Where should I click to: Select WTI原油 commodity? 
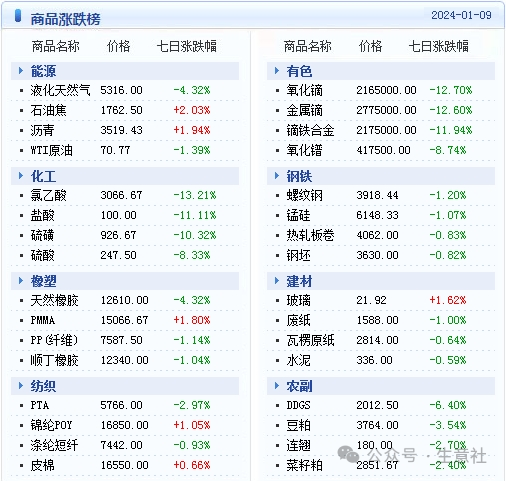52,150
